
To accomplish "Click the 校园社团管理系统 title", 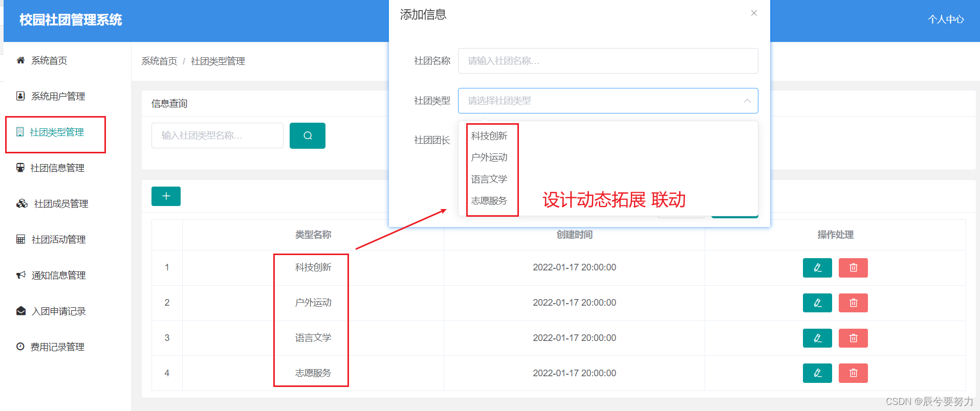I will [x=71, y=20].
